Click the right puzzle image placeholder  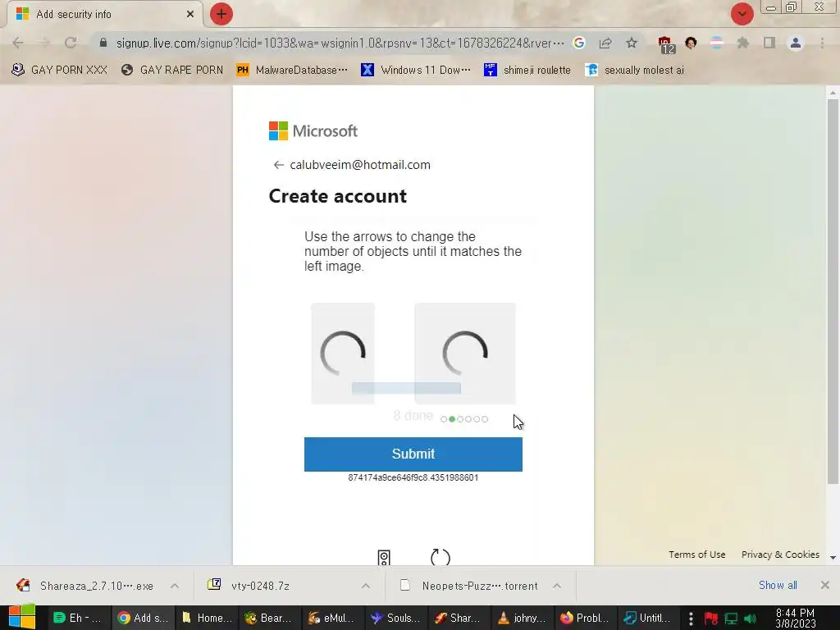(x=465, y=353)
